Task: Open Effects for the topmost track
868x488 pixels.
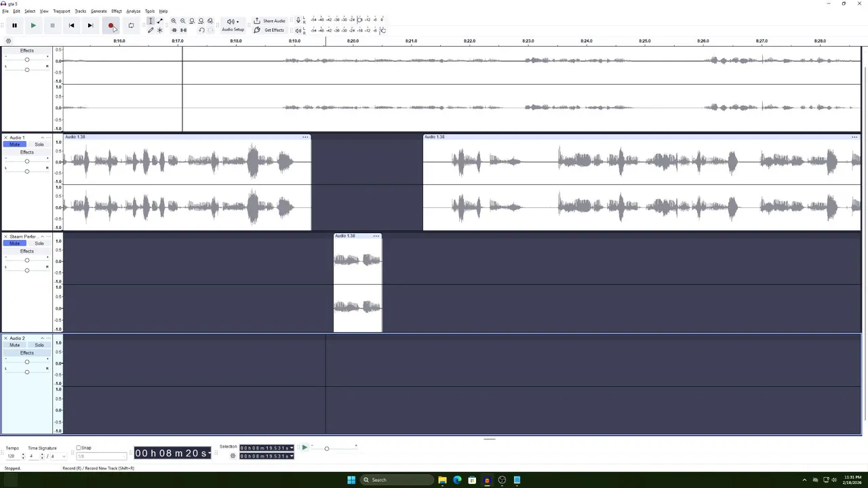Action: click(x=27, y=51)
